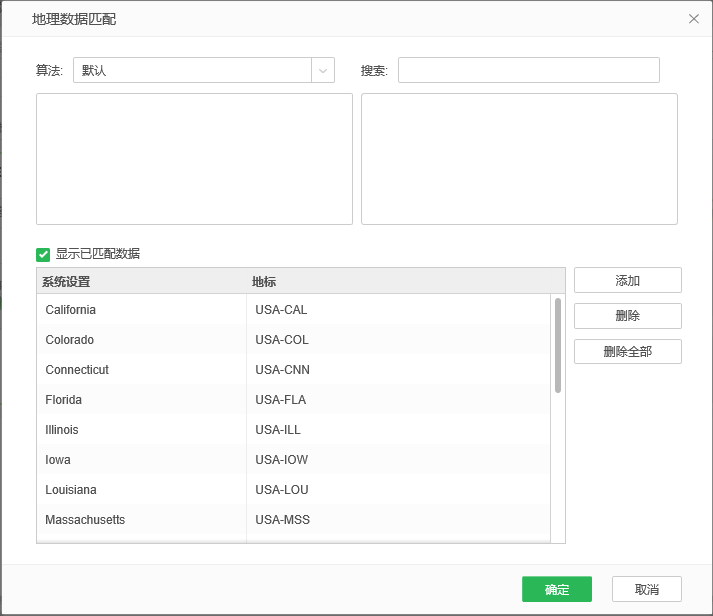Cancel with the 取消 button

pyautogui.click(x=647, y=589)
